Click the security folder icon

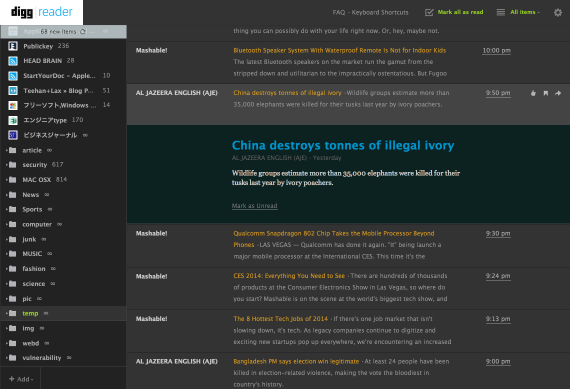12,165
